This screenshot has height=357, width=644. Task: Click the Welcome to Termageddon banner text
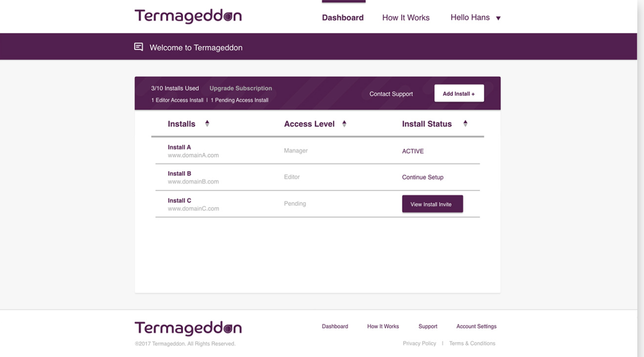pos(196,48)
